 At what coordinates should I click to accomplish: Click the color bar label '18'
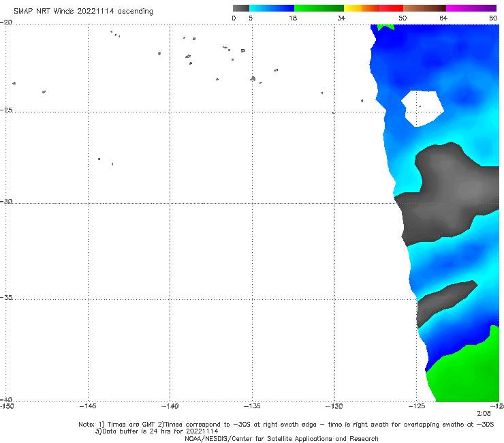293,18
